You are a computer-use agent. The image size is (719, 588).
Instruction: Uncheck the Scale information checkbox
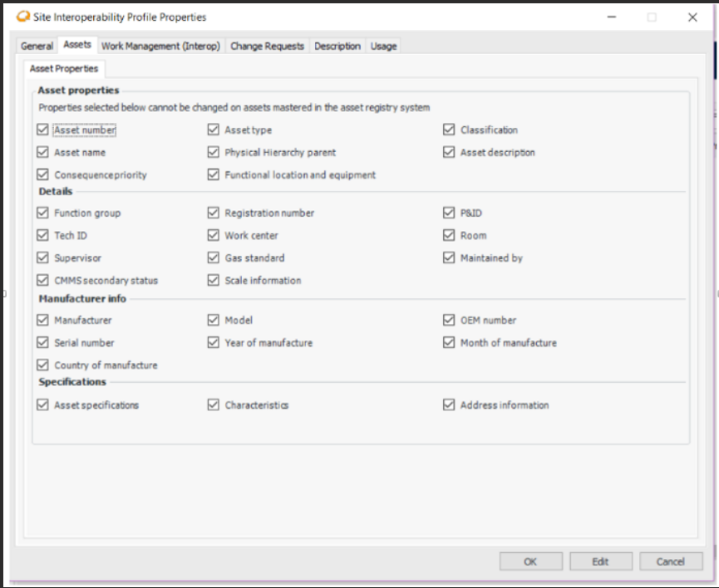click(x=214, y=280)
